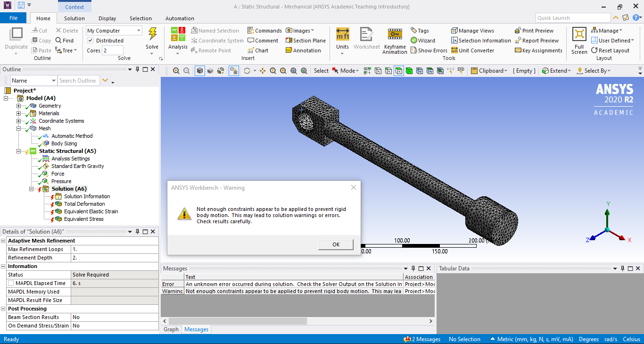This screenshot has height=344, width=644.
Task: Collapse the Solution (A6) node
Action: (x=32, y=189)
